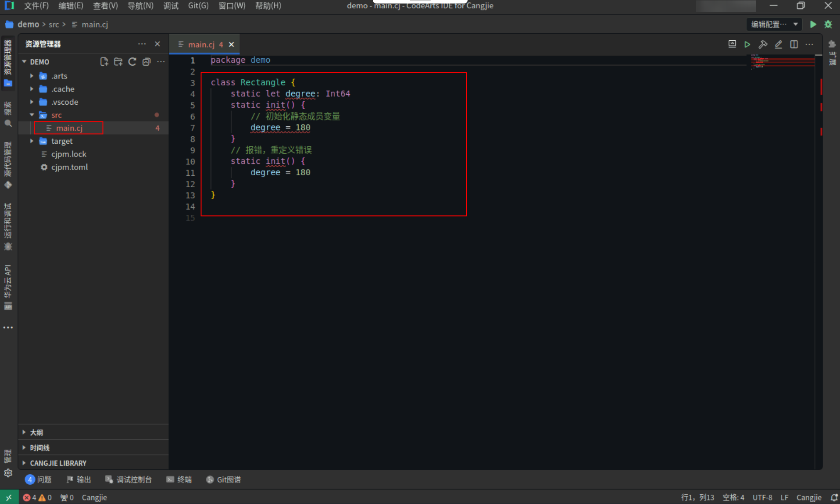Open the Help (帮助) menu
Image resolution: width=840 pixels, height=504 pixels.
tap(268, 6)
